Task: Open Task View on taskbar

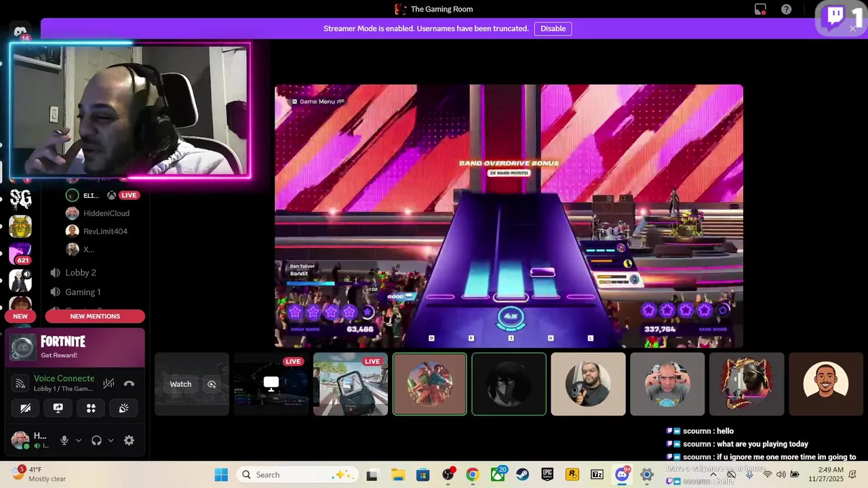Action: (372, 474)
